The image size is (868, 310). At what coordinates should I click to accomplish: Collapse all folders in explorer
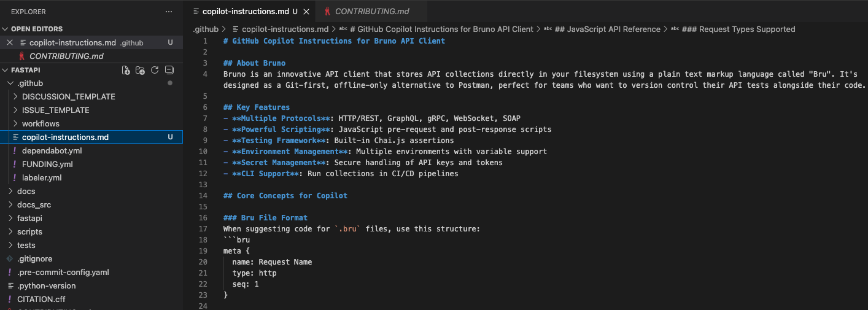tap(169, 70)
